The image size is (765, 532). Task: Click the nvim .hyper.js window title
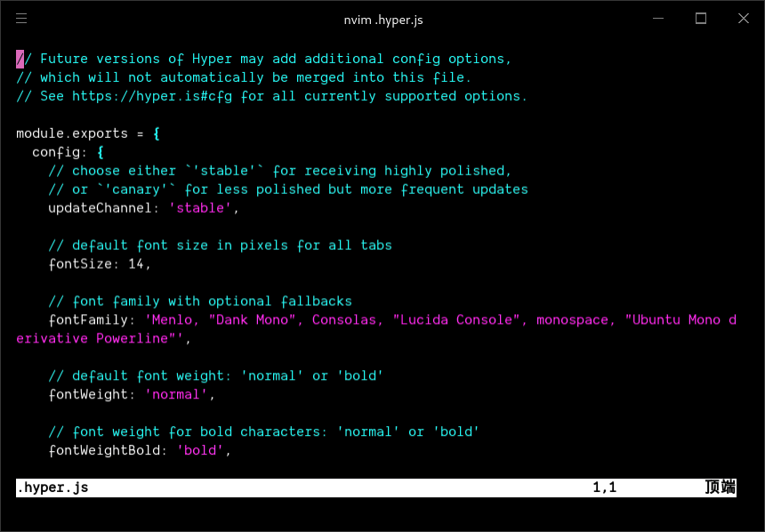click(x=383, y=19)
